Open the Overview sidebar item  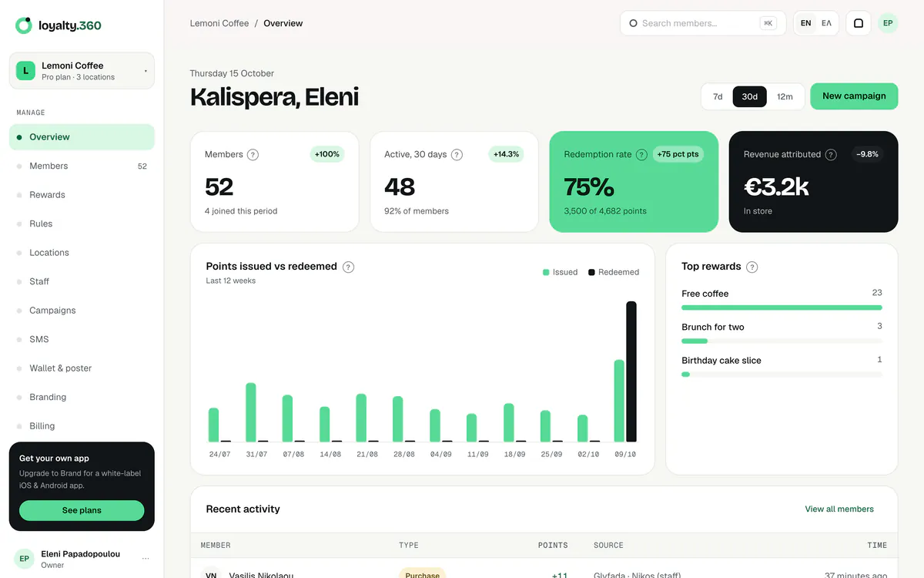82,137
